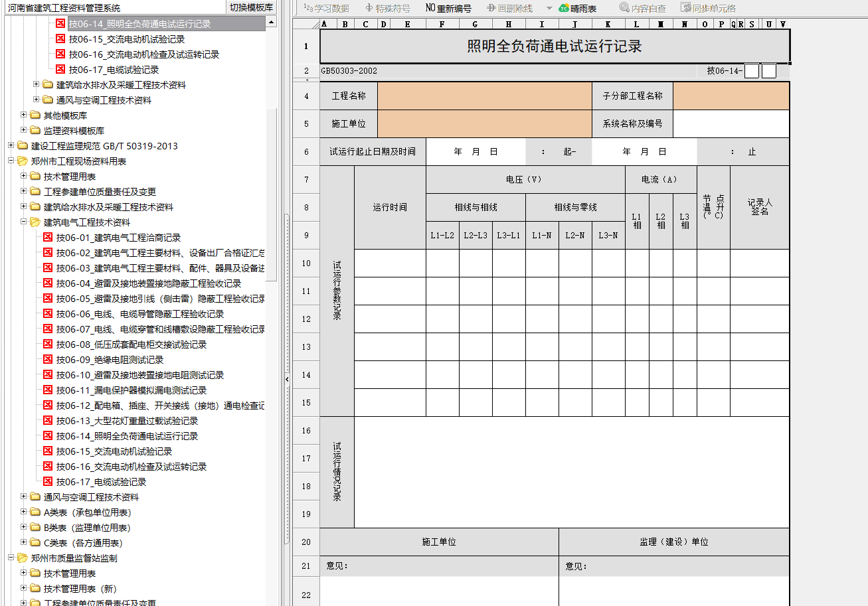The height and width of the screenshot is (606, 868).
Task: Select spreadsheet column header F
Action: (442, 24)
